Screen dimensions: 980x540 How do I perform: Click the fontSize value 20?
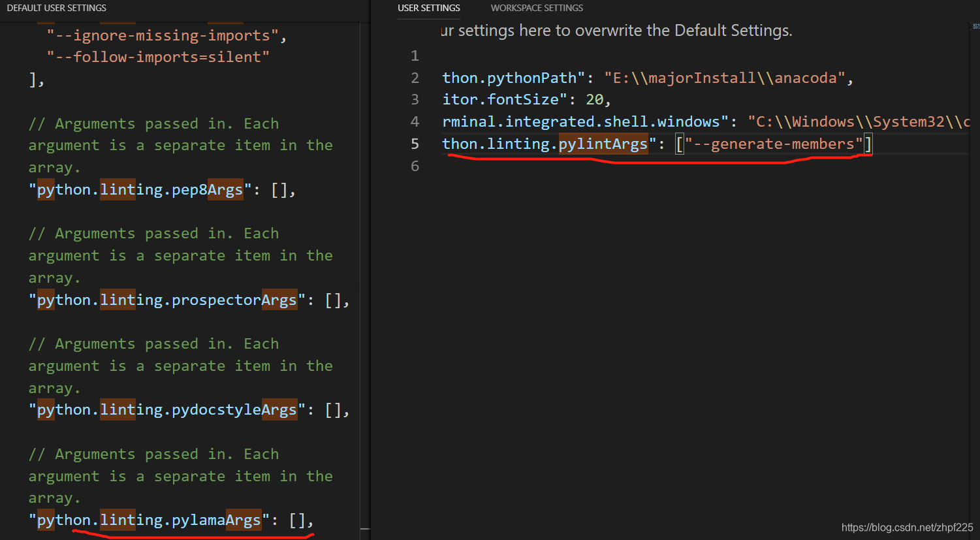(x=595, y=100)
